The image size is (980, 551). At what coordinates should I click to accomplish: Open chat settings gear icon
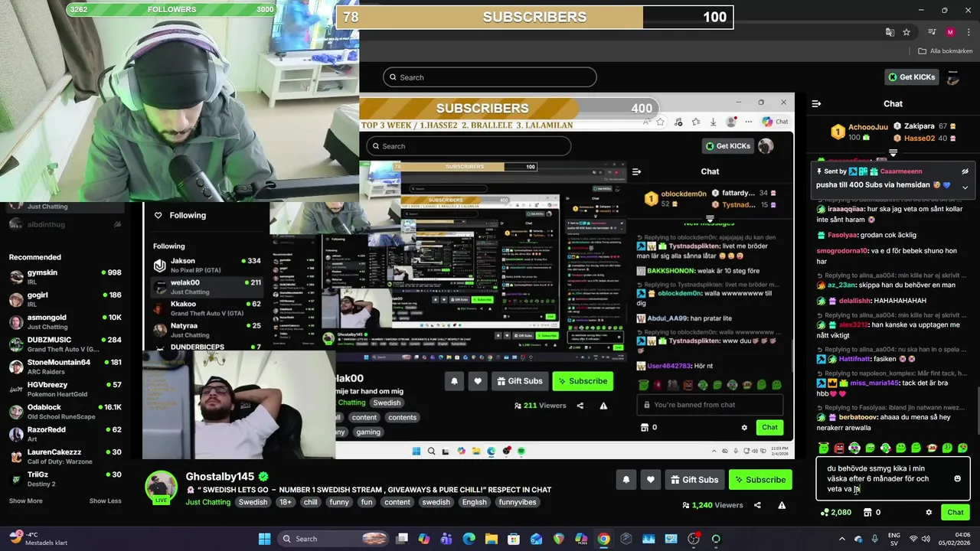(929, 513)
